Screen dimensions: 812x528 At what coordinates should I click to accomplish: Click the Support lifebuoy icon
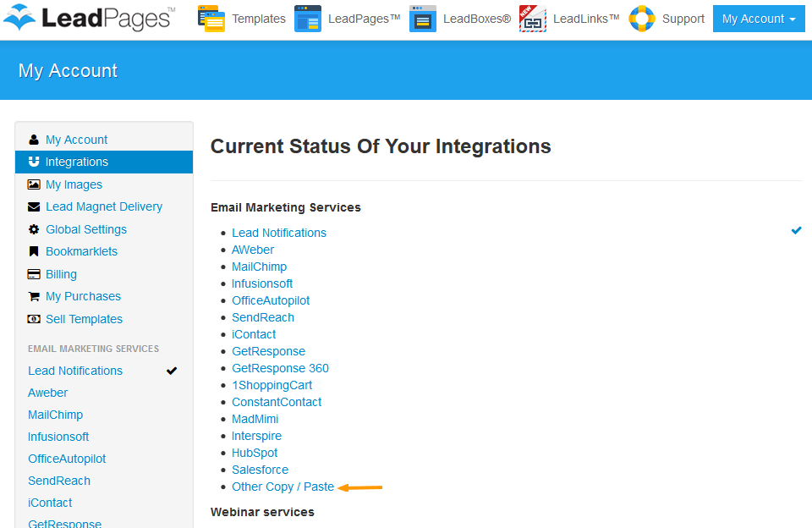pyautogui.click(x=642, y=19)
